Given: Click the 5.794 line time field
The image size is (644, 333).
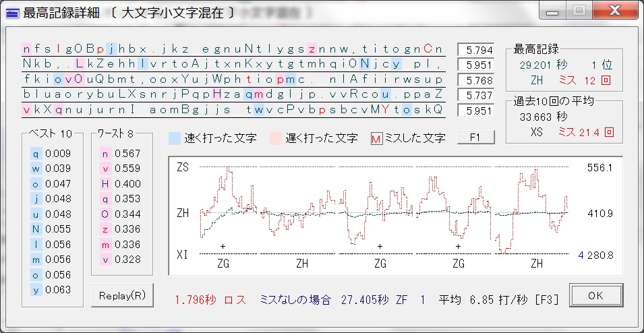Looking at the screenshot, I should coord(475,50).
